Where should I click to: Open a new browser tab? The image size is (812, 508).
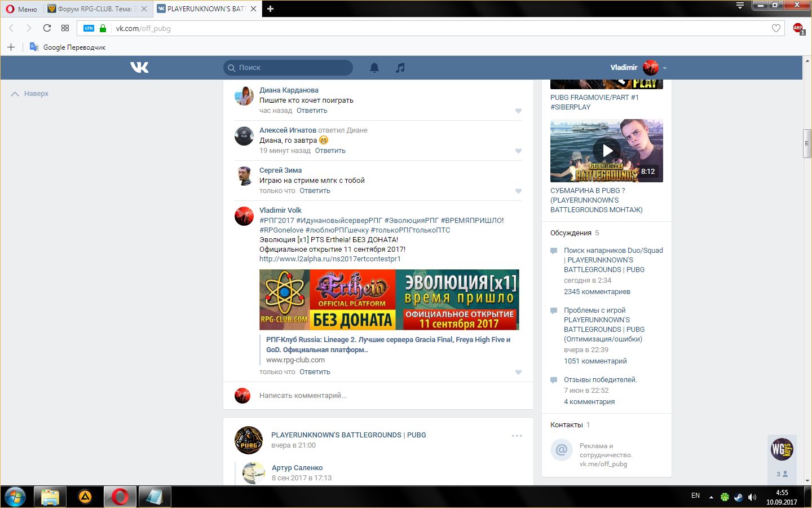pyautogui.click(x=270, y=9)
